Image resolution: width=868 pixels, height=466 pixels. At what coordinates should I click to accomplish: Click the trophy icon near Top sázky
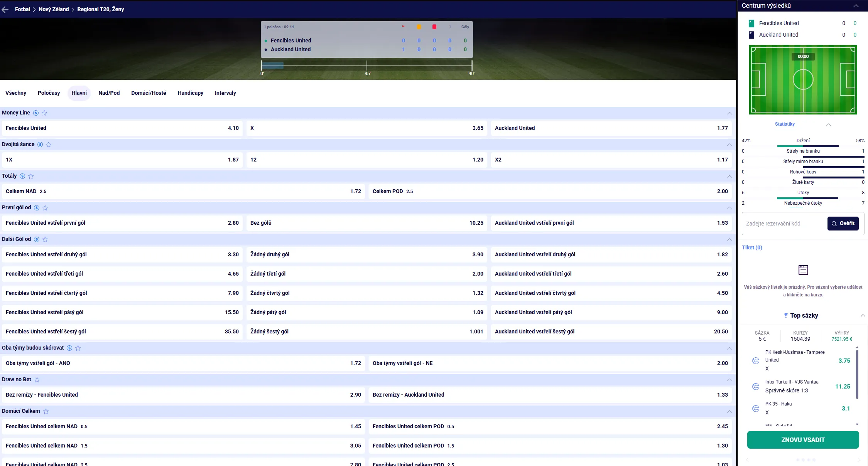[785, 315]
